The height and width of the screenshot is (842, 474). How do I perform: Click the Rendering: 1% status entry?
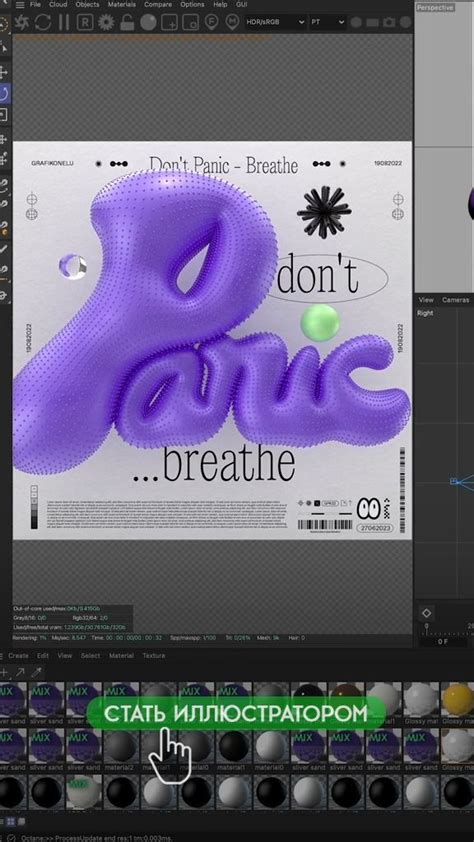coord(29,637)
